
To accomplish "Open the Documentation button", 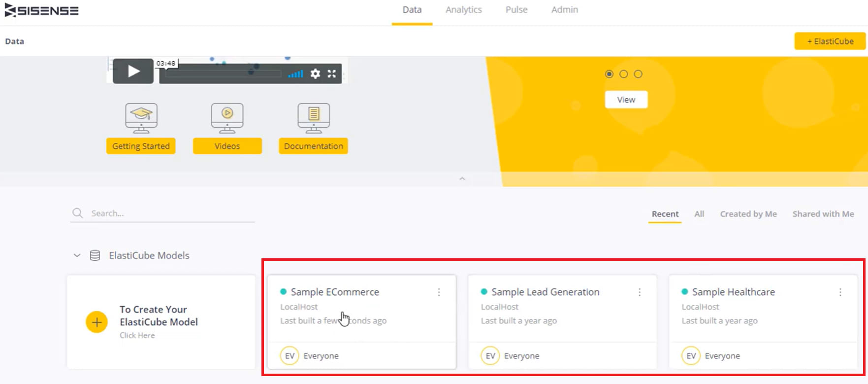I will click(313, 146).
